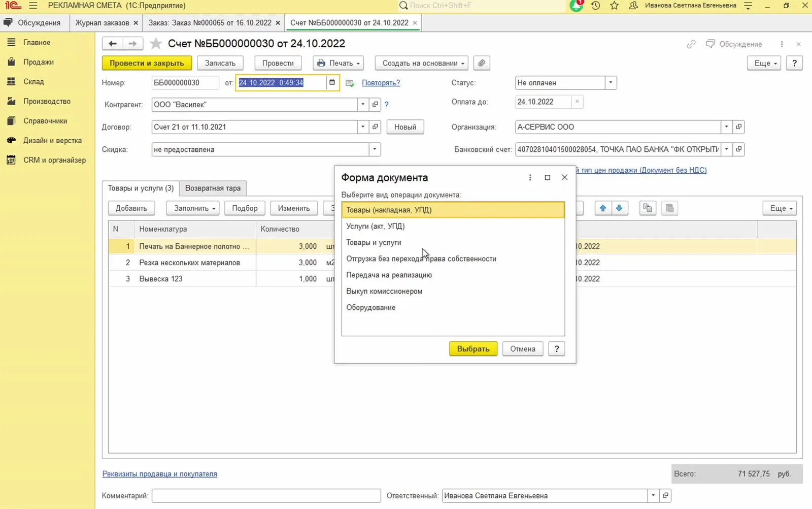Open Организация record with open-form icon
The height and width of the screenshot is (509, 812).
pyautogui.click(x=739, y=127)
